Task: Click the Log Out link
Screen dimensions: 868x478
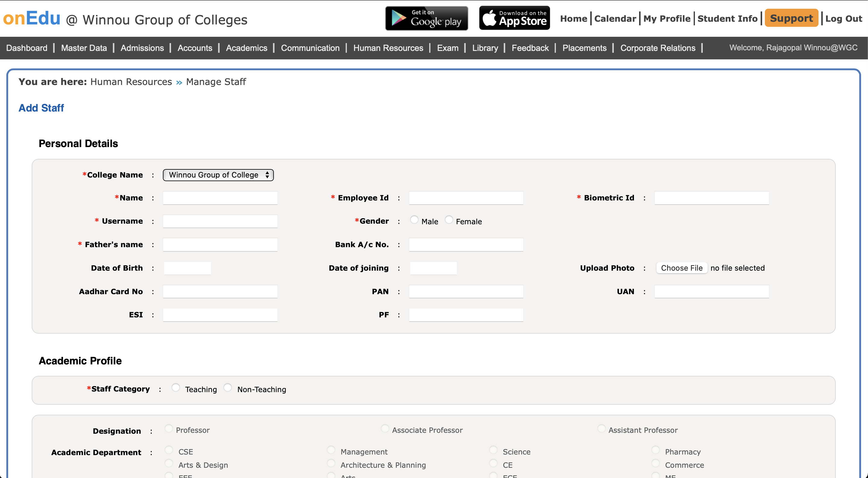Action: 843,19
